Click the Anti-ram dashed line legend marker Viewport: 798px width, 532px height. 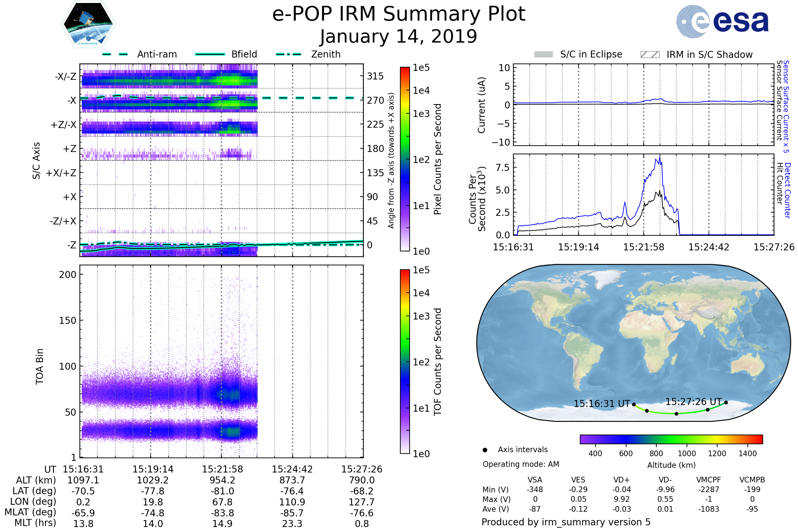click(x=115, y=54)
